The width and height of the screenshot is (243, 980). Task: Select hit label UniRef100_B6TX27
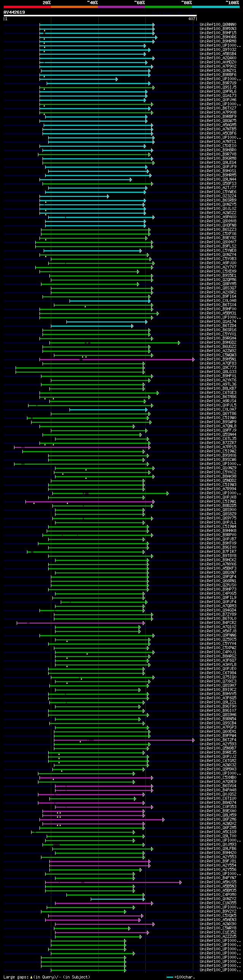[x=218, y=108]
